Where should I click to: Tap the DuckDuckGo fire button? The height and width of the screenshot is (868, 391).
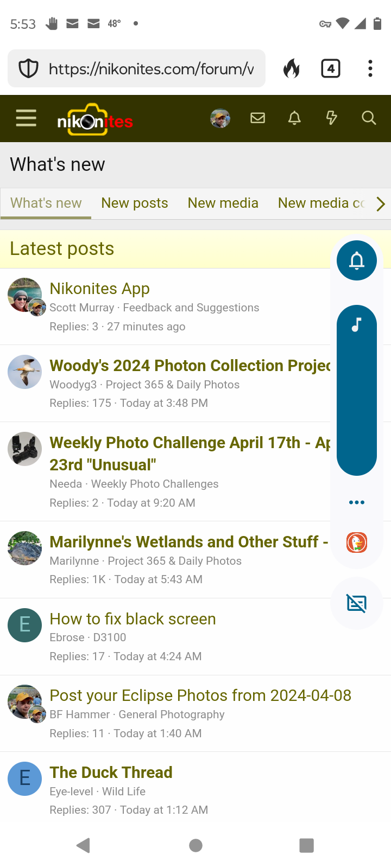pos(292,69)
